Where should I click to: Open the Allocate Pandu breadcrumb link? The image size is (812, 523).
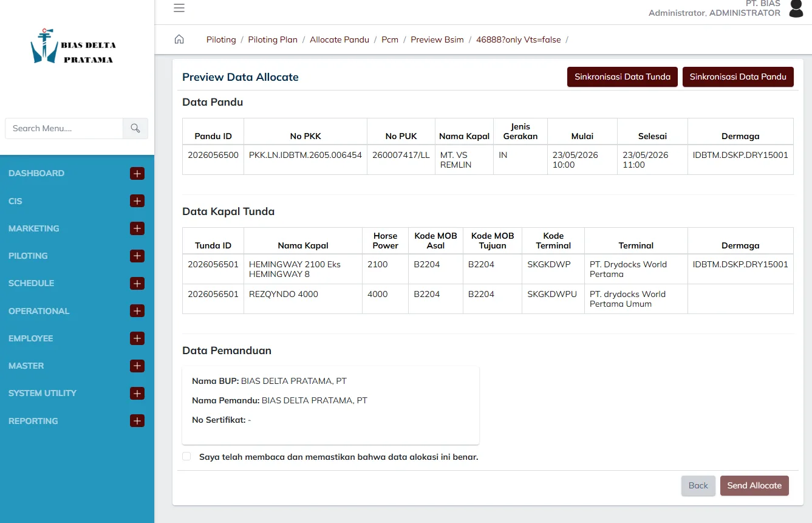tap(339, 39)
